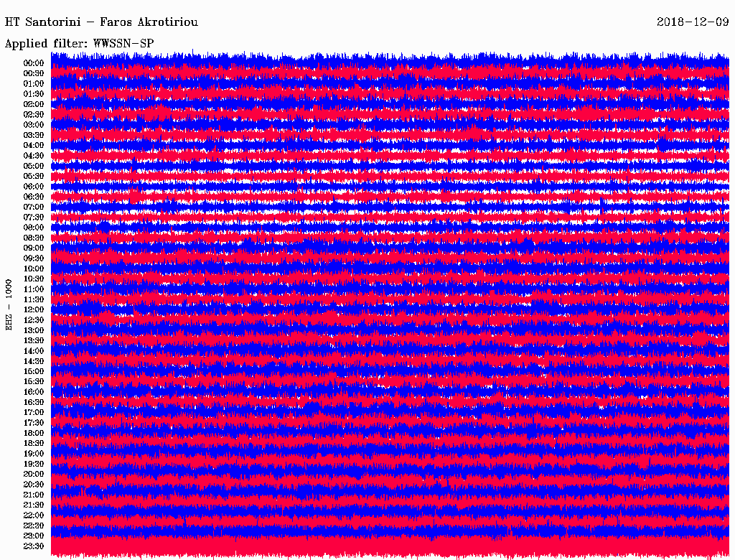Select the 04:30 time label
Screen dimensions: 735x560
[34, 155]
